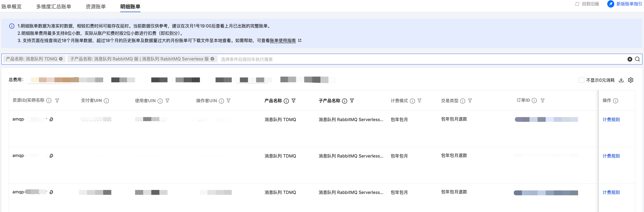Show info tooltip for 资源ID/实例名称 column
The width and height of the screenshot is (644, 212).
(x=49, y=101)
